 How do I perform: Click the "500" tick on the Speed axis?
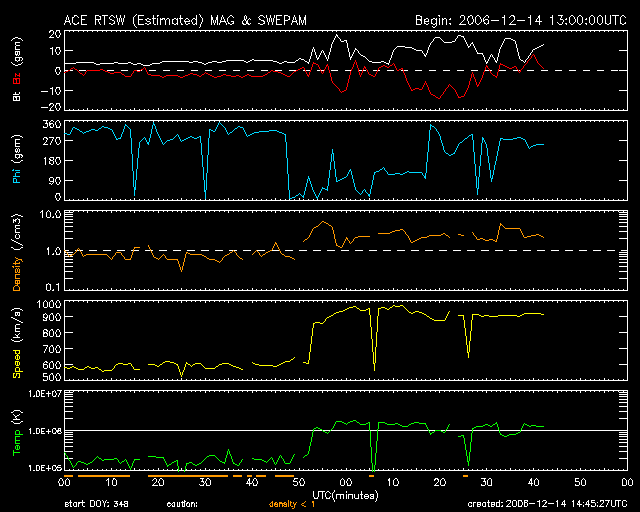coord(52,377)
